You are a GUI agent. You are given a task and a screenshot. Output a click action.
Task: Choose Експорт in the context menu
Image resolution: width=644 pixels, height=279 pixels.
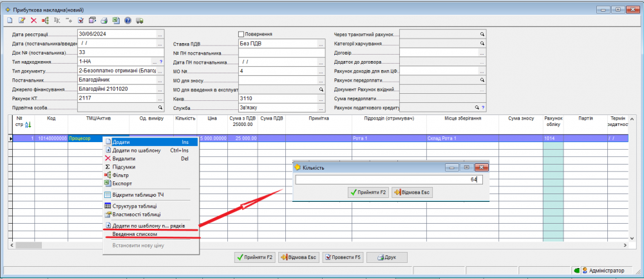coord(121,183)
